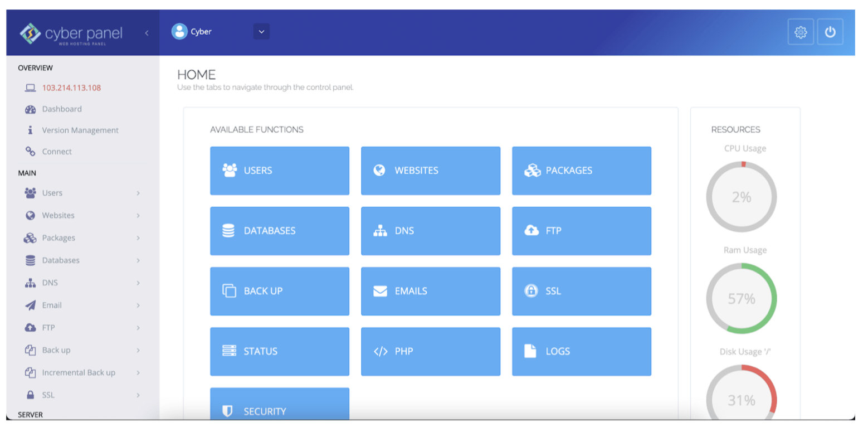Open the FTP function tile
Image resolution: width=868 pixels, height=427 pixels.
[x=581, y=231]
